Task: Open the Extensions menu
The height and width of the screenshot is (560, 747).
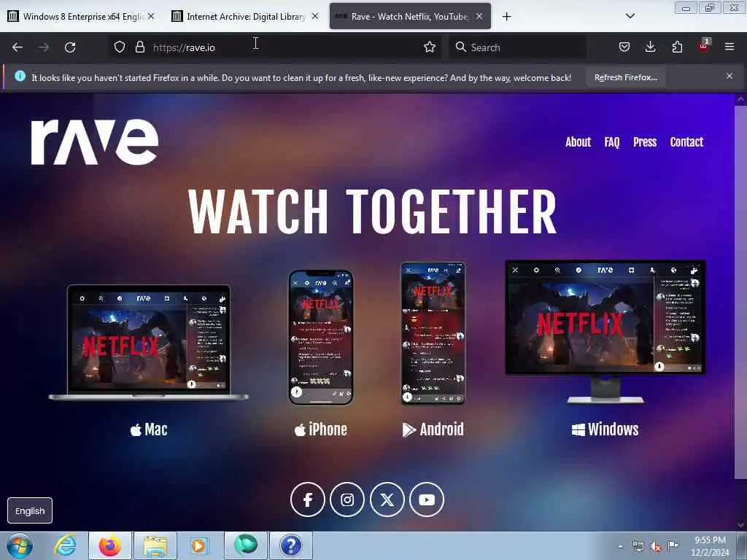Action: 677,47
